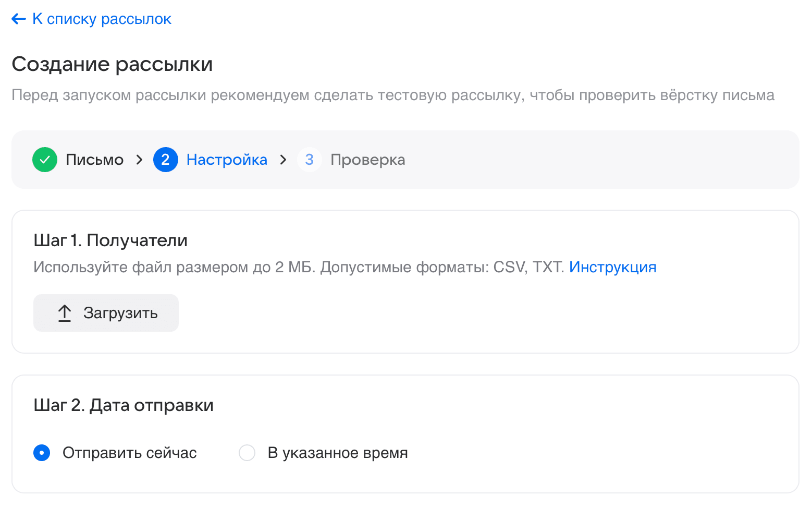Click the 'В указанное время' label text
This screenshot has height=507, width=812.
(x=337, y=453)
